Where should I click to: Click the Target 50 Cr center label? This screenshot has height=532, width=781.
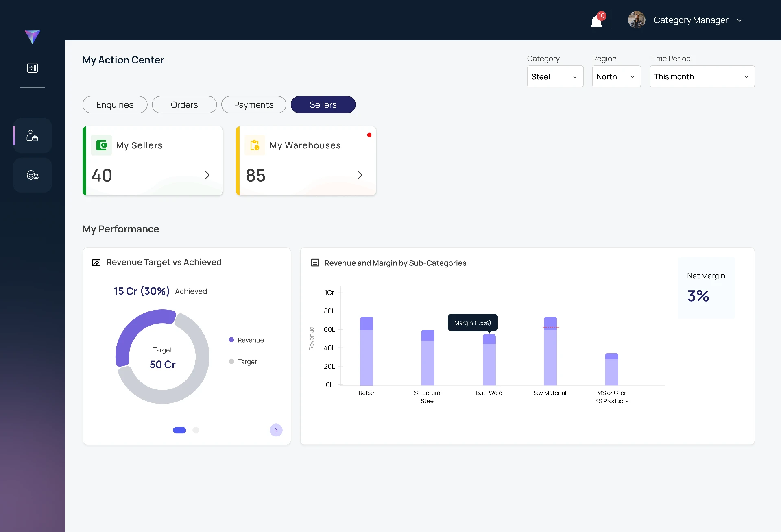click(162, 358)
